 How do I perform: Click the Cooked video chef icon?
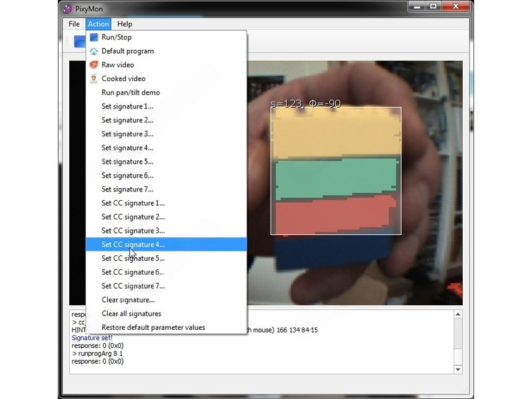pyautogui.click(x=94, y=78)
